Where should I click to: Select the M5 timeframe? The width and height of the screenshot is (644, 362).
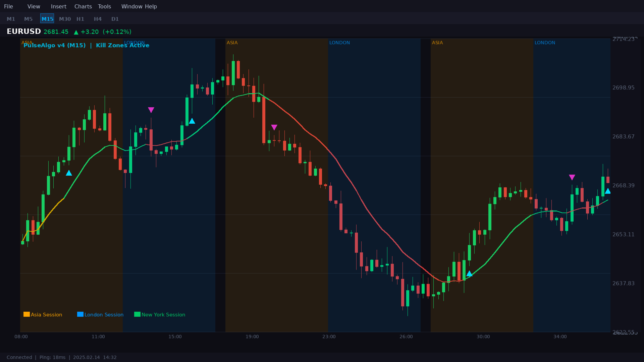(28, 19)
